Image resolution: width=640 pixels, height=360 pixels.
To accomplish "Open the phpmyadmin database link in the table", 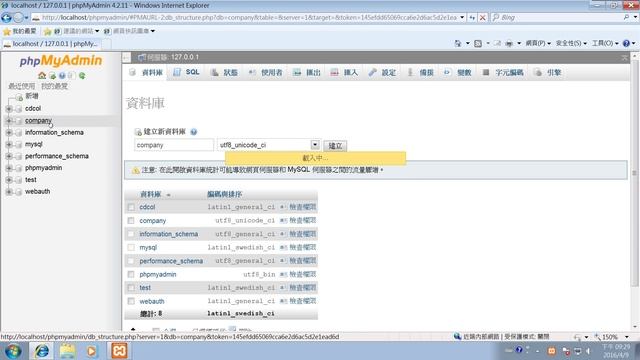I will click(158, 274).
